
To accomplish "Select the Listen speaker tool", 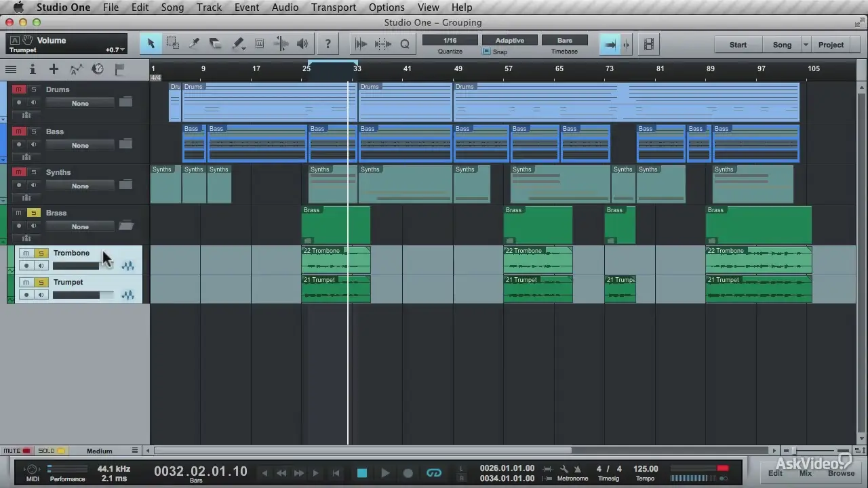I will click(x=302, y=44).
